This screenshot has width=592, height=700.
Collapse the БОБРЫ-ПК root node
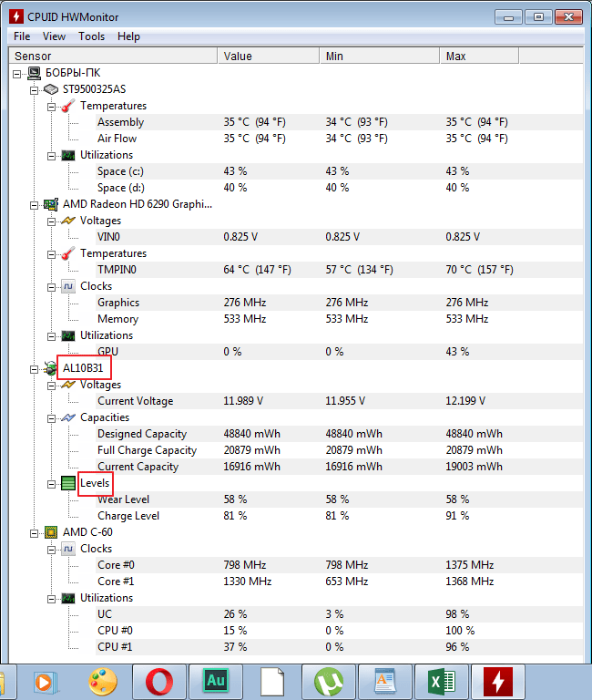[x=17, y=74]
